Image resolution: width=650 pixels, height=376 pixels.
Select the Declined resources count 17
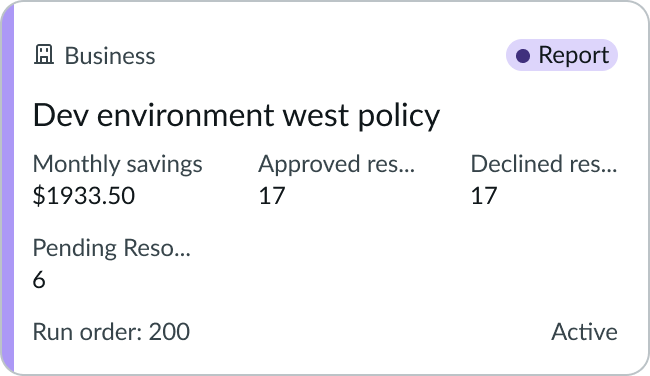click(x=484, y=196)
